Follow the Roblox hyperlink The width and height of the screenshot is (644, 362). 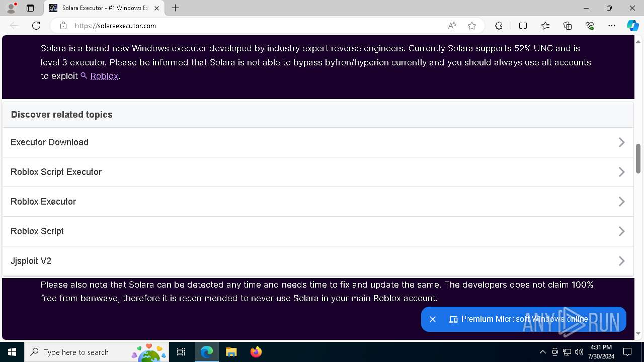coord(104,76)
